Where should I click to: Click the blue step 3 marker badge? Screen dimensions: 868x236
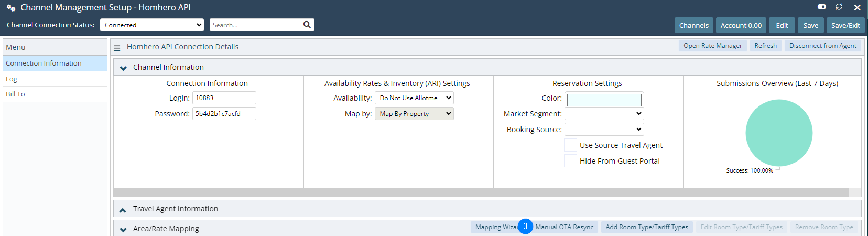pyautogui.click(x=525, y=227)
